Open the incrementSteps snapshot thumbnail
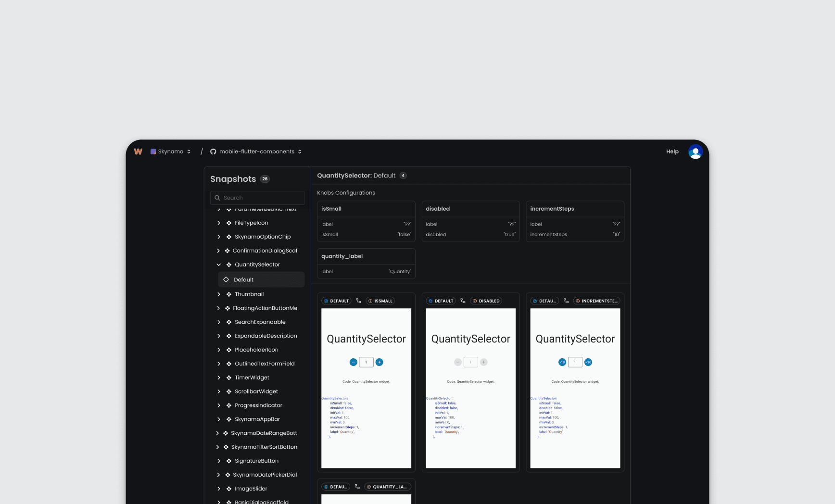835x504 pixels. click(575, 388)
